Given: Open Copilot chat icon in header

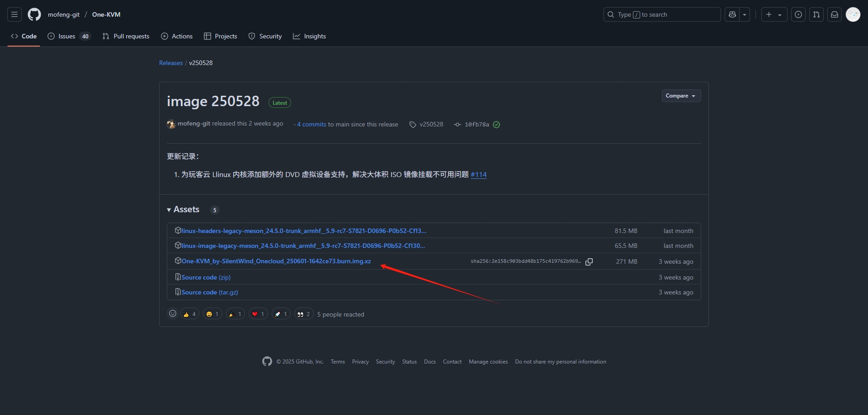Looking at the screenshot, I should click(x=732, y=14).
